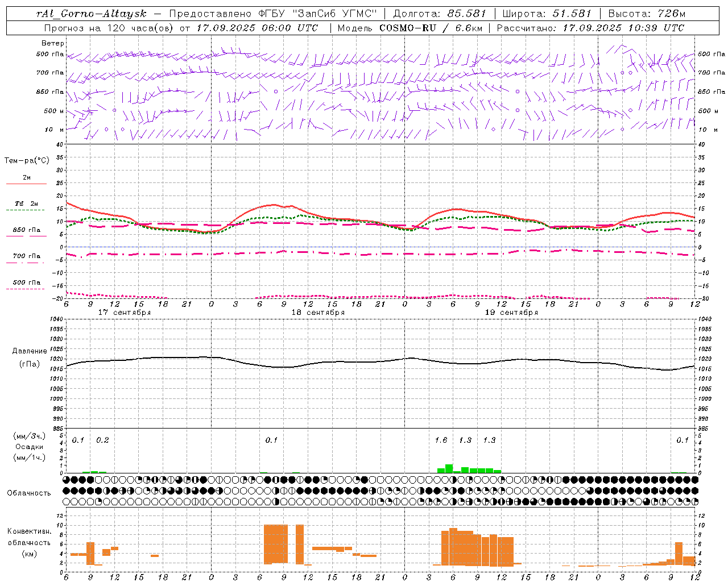
Task: Click the 700 гПа temperature legend label
Action: tap(27, 256)
